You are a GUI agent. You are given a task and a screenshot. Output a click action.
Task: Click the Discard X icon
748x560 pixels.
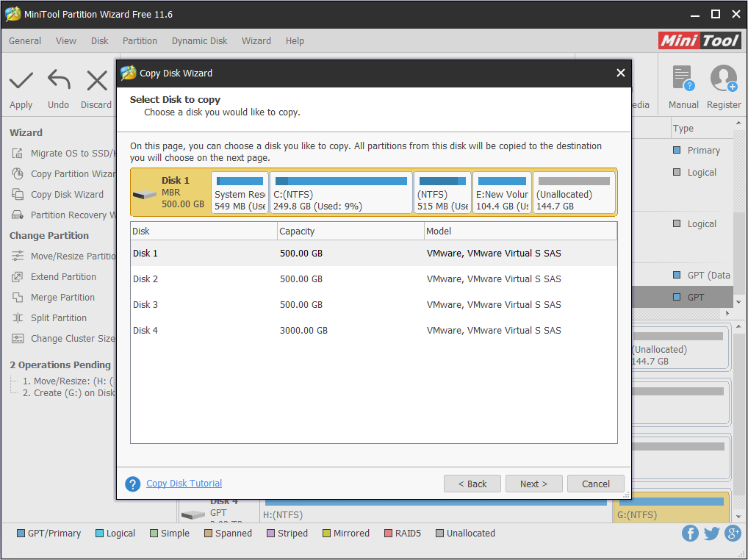[97, 81]
